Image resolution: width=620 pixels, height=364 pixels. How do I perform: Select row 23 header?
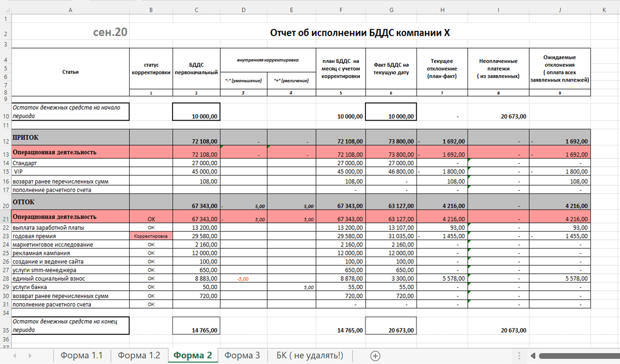(6, 236)
